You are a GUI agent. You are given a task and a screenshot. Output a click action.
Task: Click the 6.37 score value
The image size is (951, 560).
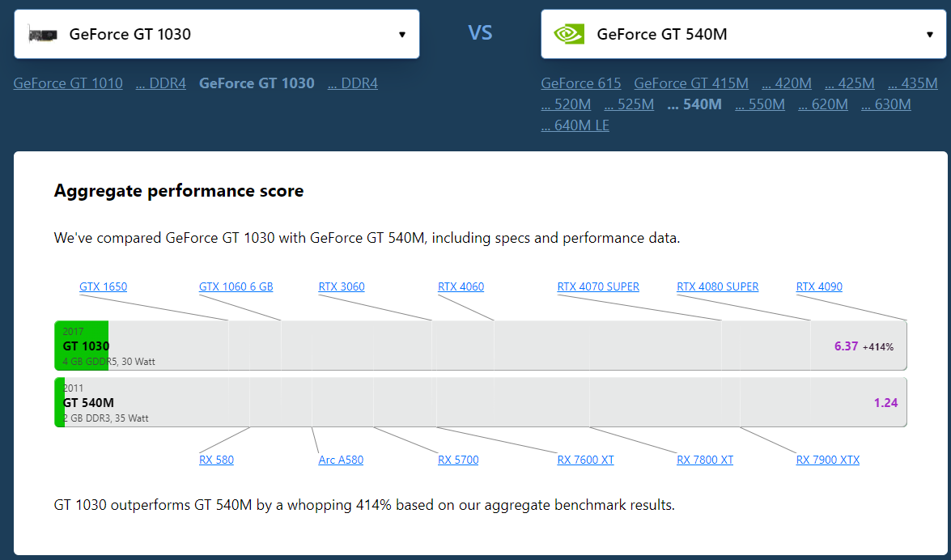pyautogui.click(x=846, y=346)
